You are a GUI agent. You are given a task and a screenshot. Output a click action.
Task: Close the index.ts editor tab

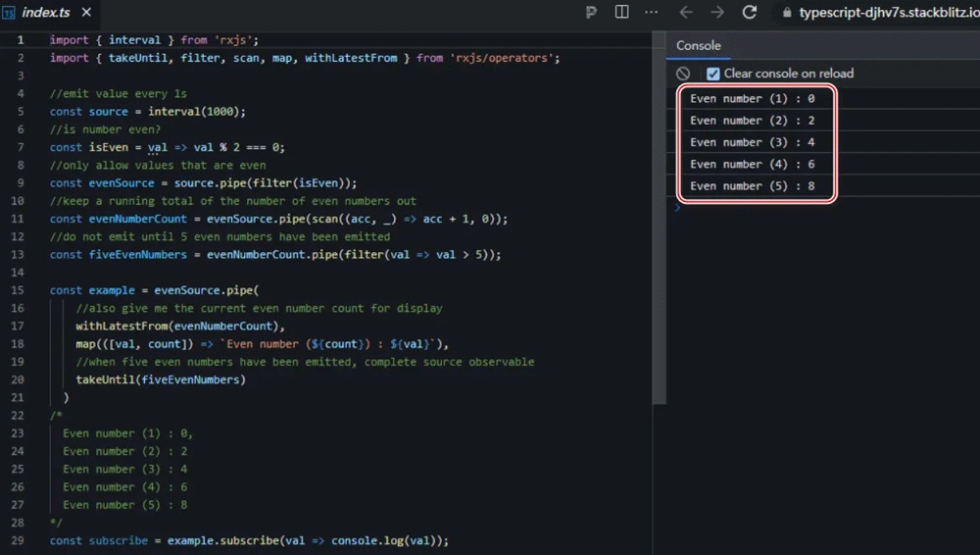click(x=86, y=12)
